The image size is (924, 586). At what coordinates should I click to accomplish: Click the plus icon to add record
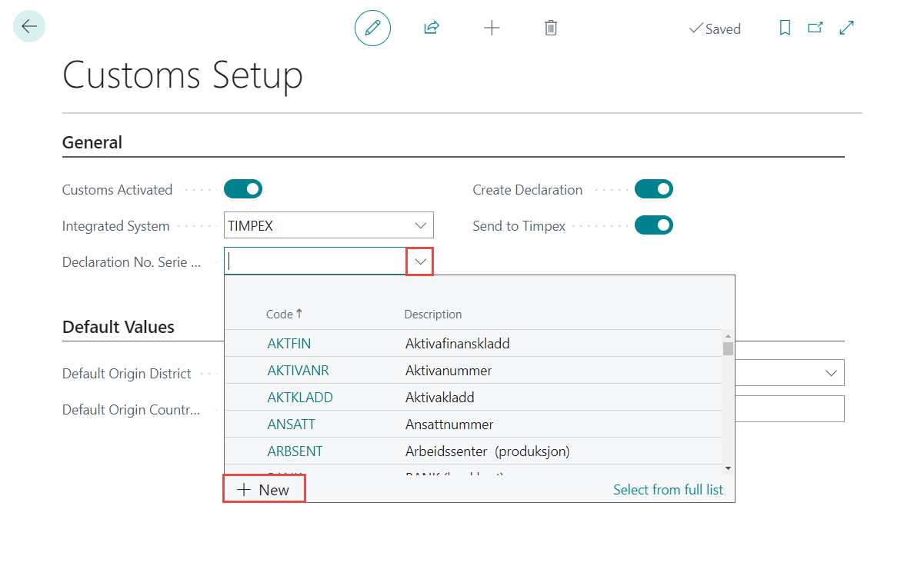[492, 28]
